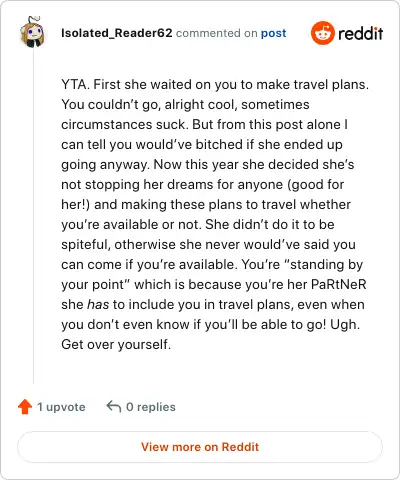Click the orange Reddit snoo logo

[x=322, y=33]
